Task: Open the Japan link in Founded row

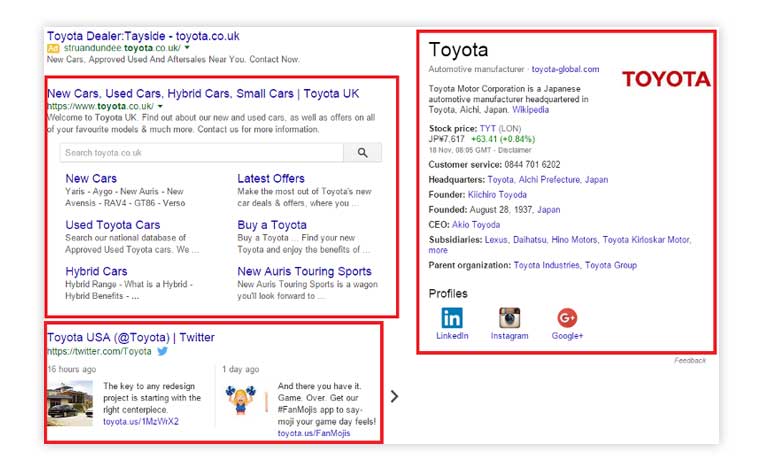Action: [549, 210]
